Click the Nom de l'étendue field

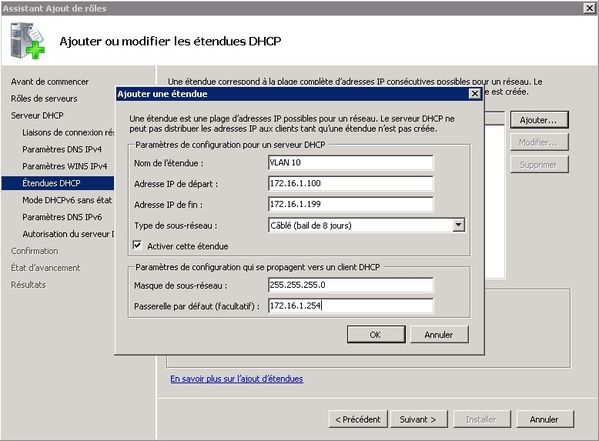point(351,163)
